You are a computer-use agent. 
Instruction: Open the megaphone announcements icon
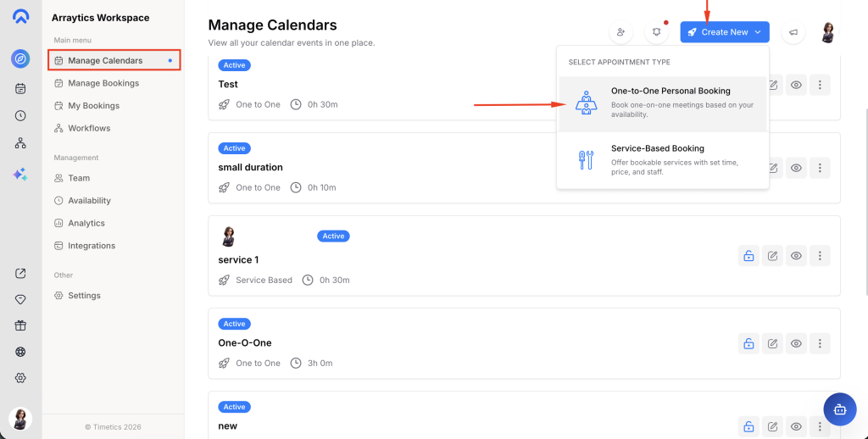pos(793,32)
